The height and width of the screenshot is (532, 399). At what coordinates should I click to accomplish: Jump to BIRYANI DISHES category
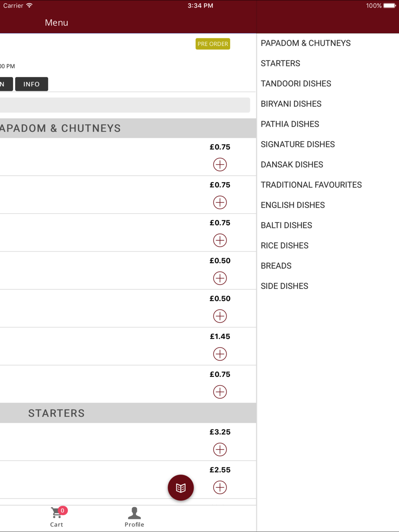291,104
